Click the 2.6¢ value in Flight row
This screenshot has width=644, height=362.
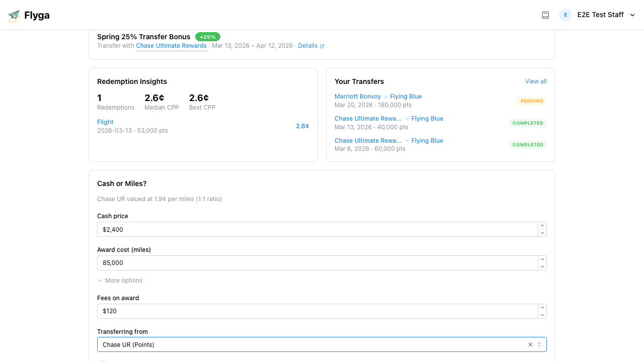click(302, 126)
